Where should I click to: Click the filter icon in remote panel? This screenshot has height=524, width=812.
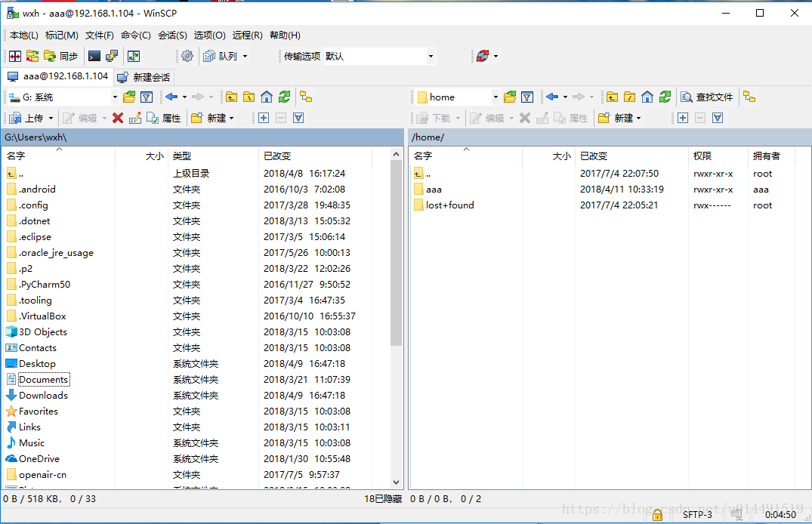pyautogui.click(x=527, y=97)
